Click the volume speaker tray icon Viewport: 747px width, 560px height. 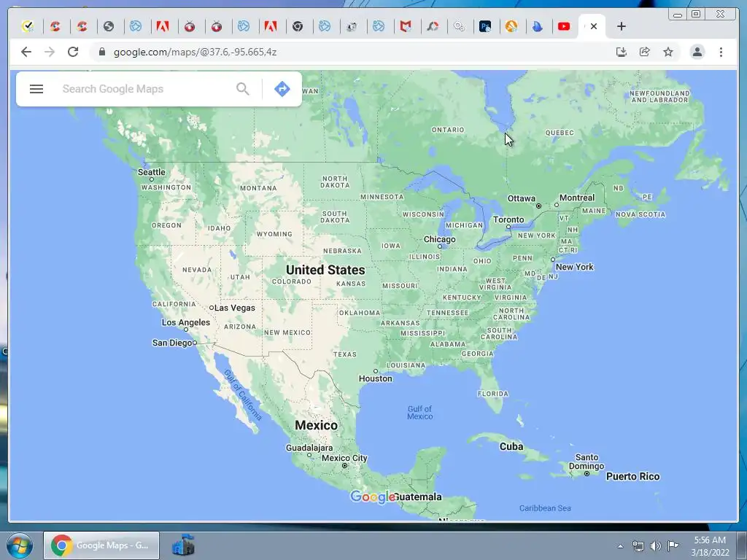pyautogui.click(x=656, y=546)
